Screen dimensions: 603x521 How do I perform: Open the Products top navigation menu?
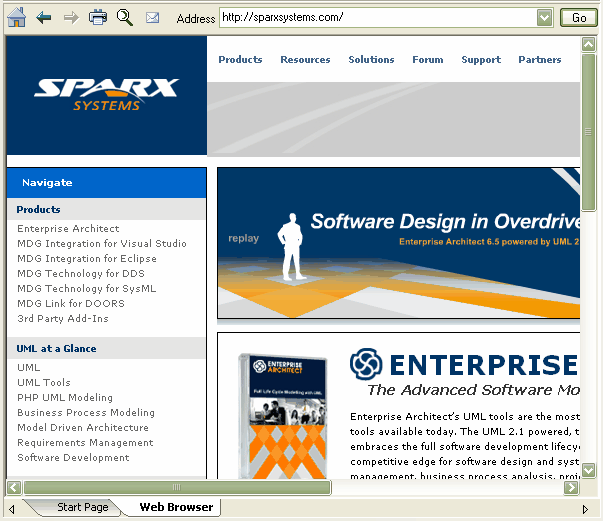pos(240,60)
